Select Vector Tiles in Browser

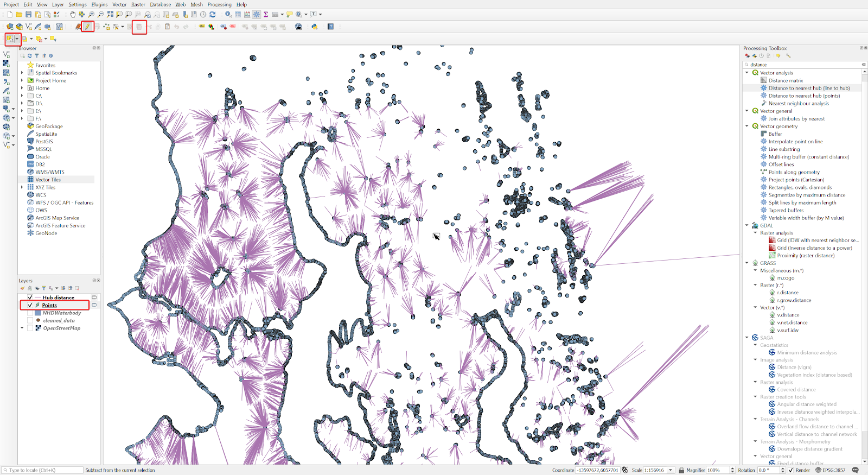click(48, 180)
